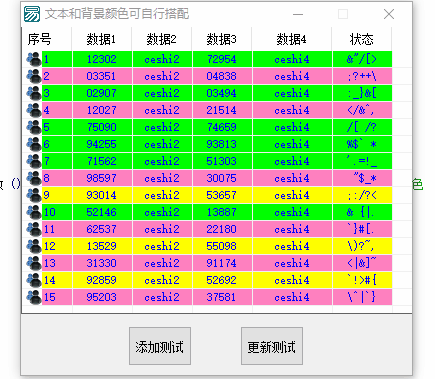Image resolution: width=435 pixels, height=379 pixels.
Task: Select cell 12302 in row 1
Action: tap(102, 59)
